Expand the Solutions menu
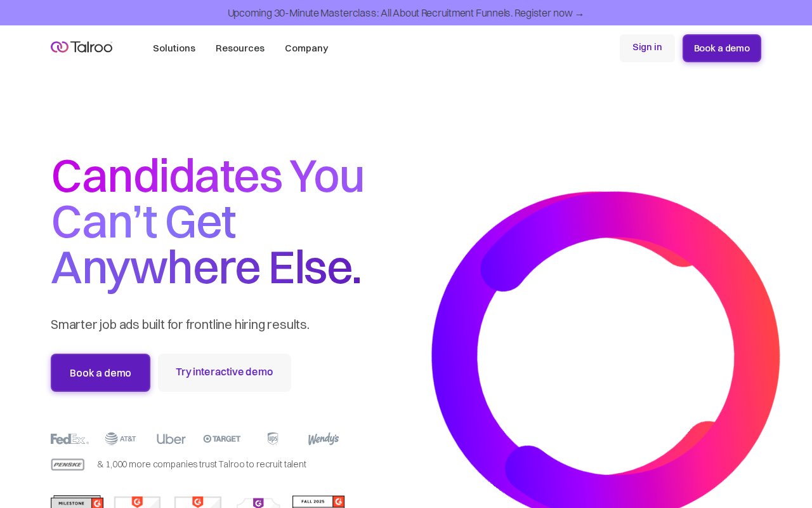The image size is (812, 508). coord(174,48)
